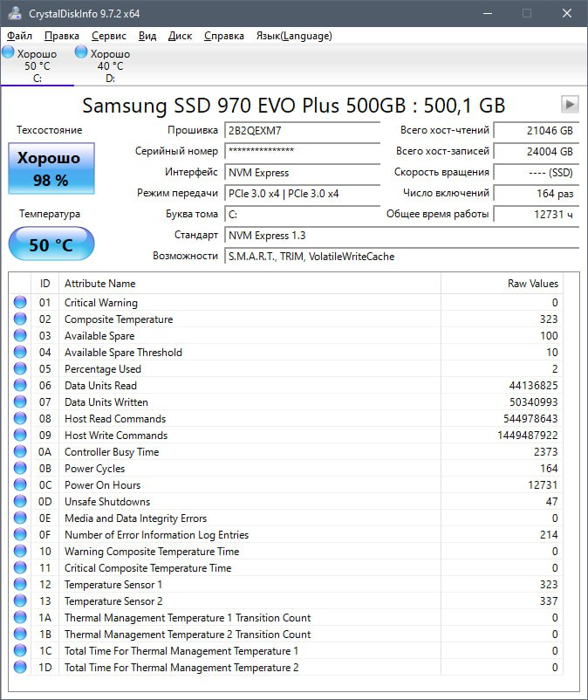The image size is (588, 700).
Task: Click the PCIe 3.0 x4 transfer mode field
Action: tap(302, 194)
